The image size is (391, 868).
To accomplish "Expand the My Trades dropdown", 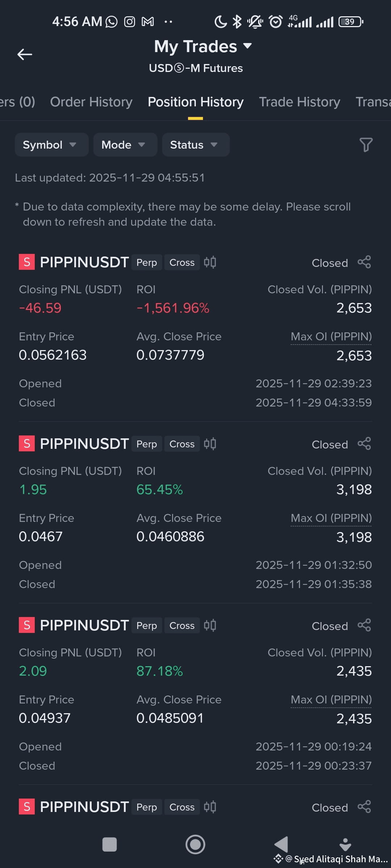I will pos(203,46).
